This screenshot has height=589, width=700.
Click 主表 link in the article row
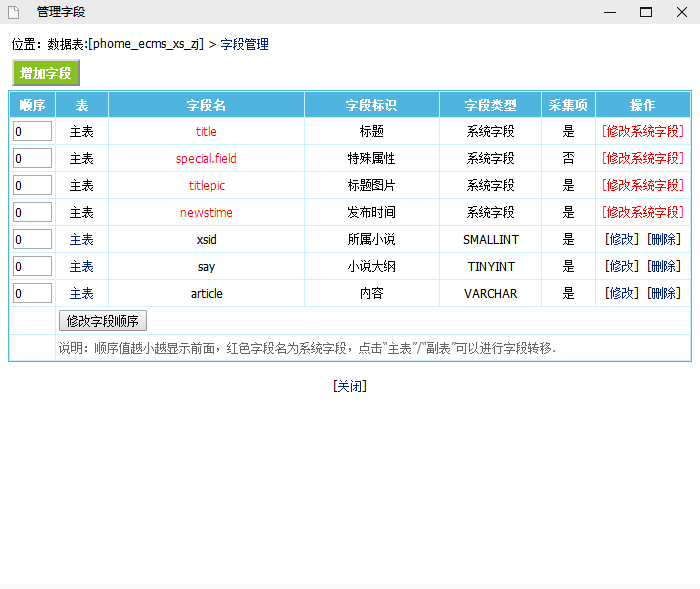point(82,293)
